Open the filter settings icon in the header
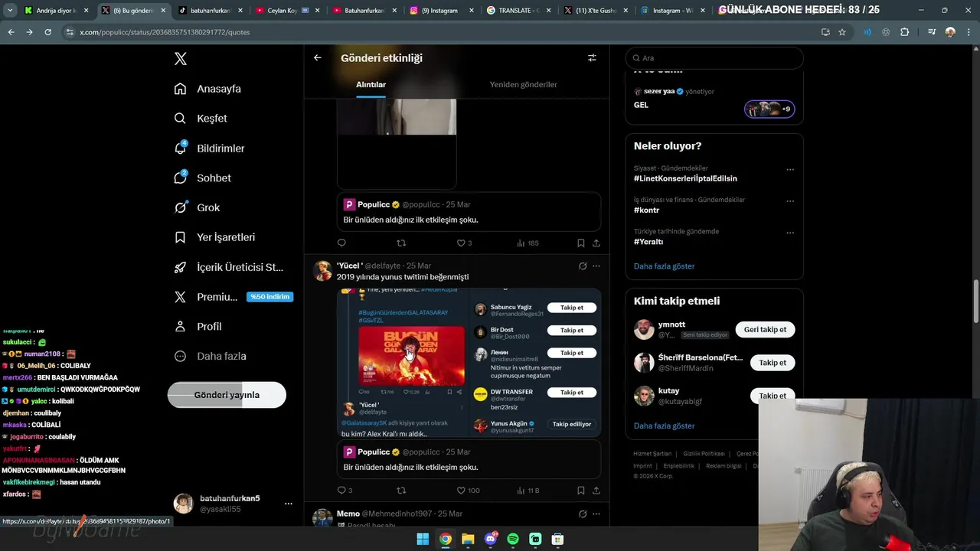The image size is (980, 551). point(592,57)
